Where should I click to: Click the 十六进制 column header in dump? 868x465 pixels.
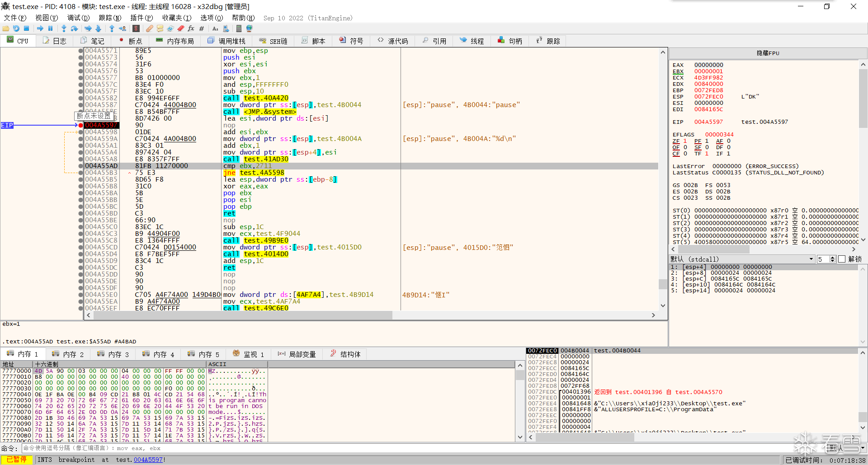(x=120, y=364)
